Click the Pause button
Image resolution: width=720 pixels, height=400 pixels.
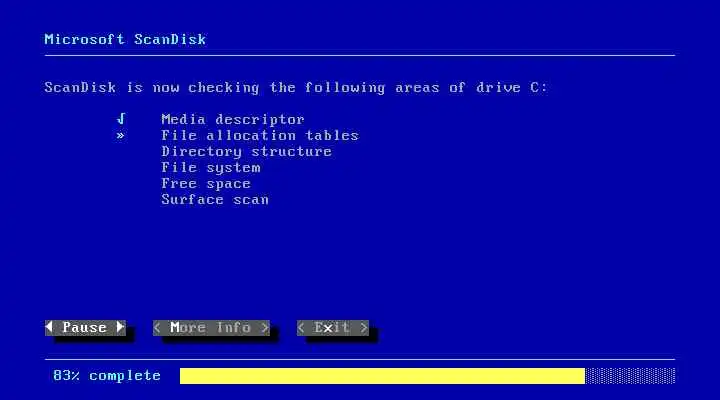[x=85, y=328]
